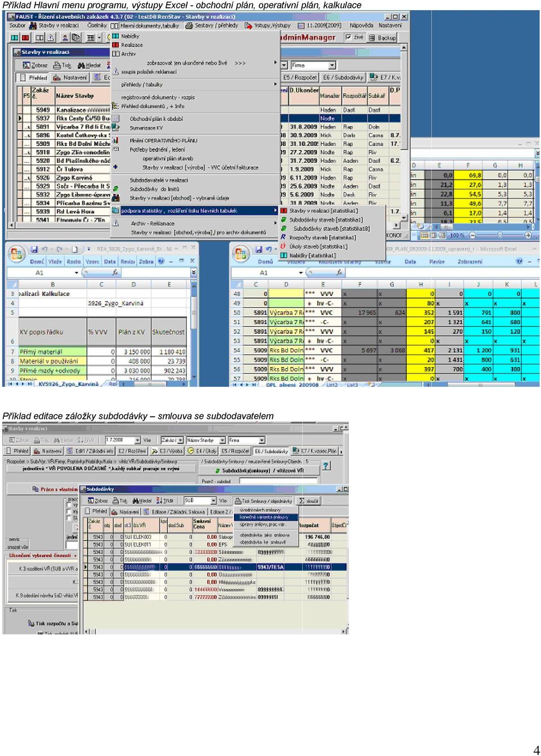Viewport: 541px width, 756px height.
Task: Expand přehledy / tabulky submenu
Action: click(x=196, y=85)
